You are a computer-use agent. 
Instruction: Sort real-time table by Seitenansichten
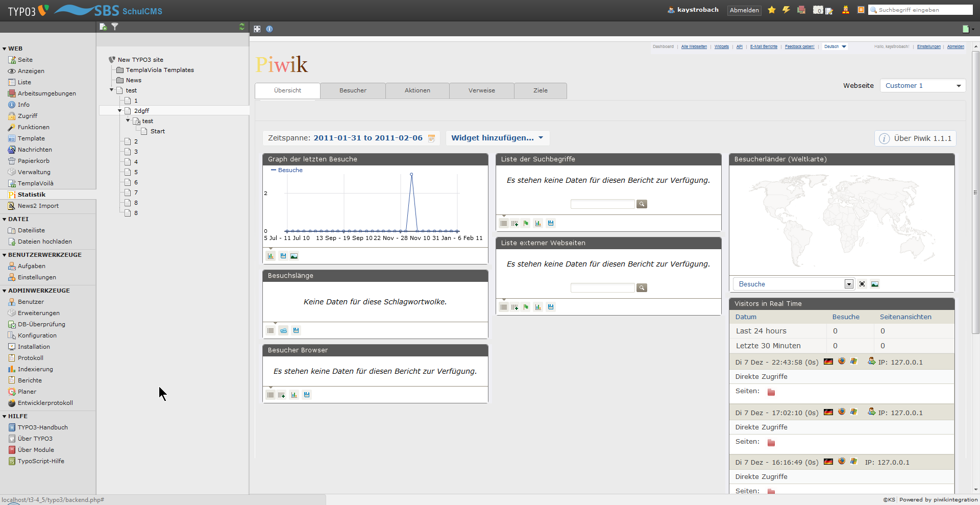[905, 317]
